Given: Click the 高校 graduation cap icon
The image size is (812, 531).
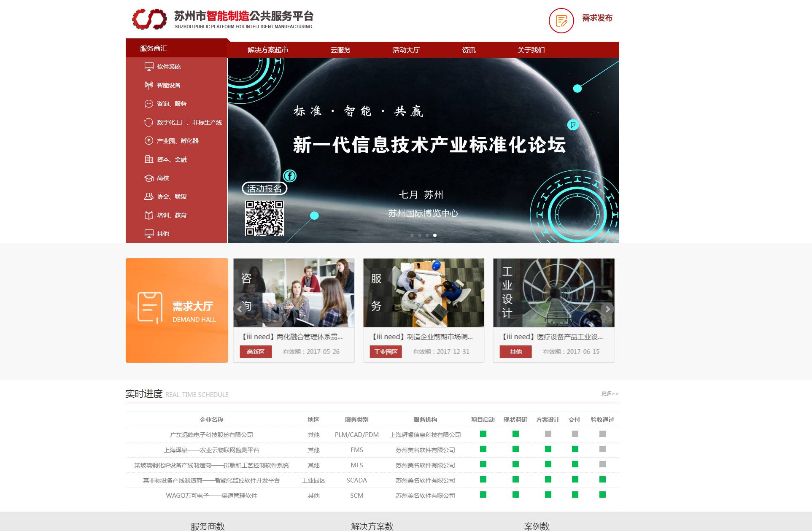Looking at the screenshot, I should pyautogui.click(x=149, y=178).
